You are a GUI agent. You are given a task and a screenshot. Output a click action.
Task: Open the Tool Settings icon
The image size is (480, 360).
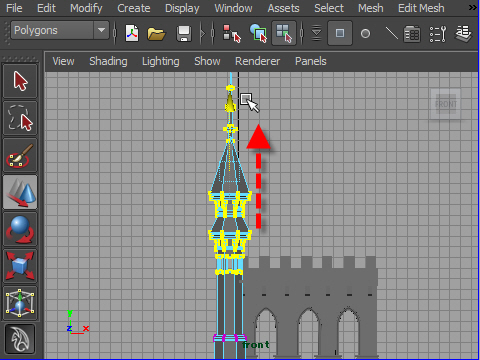point(437,34)
